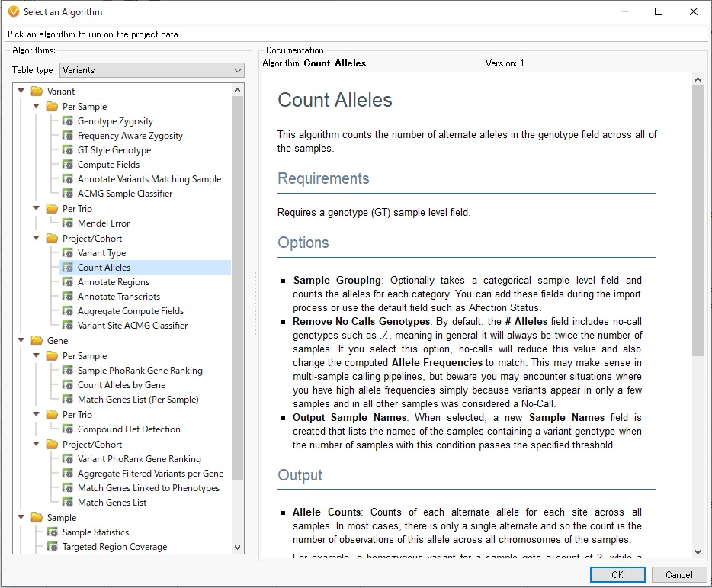Viewport: 712px width, 588px height.
Task: Collapse Per Trio under Gene
Action: (x=37, y=414)
